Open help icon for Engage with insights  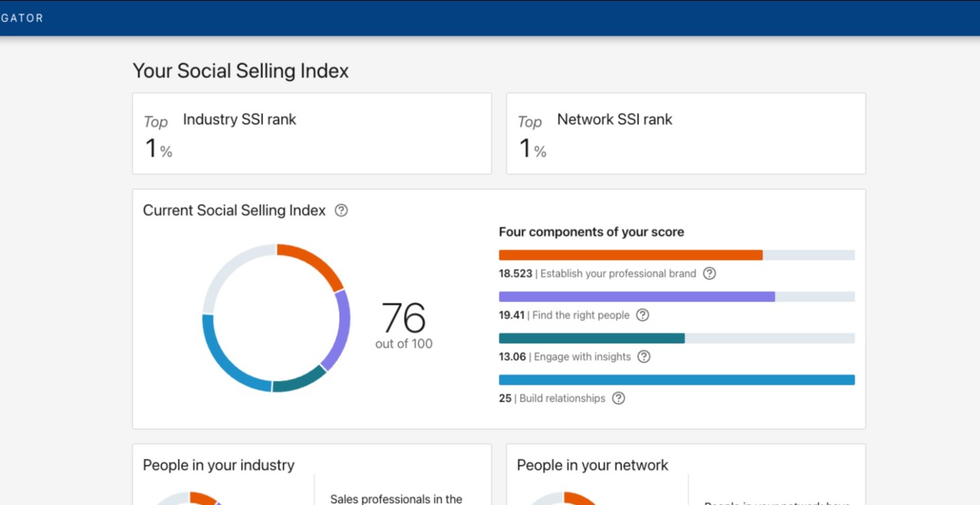[x=644, y=357]
